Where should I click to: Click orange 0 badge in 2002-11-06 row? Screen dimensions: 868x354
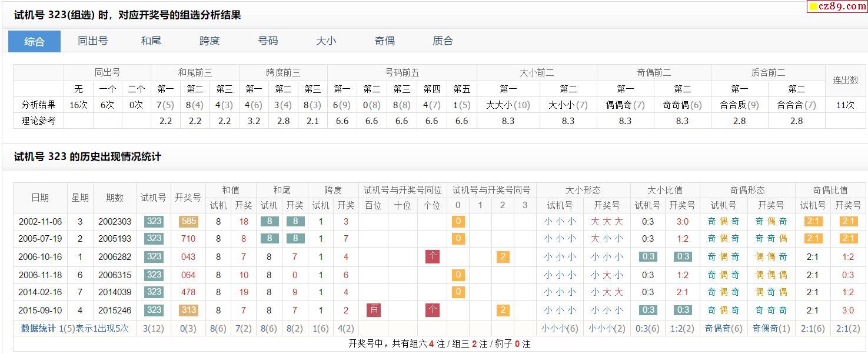click(458, 222)
